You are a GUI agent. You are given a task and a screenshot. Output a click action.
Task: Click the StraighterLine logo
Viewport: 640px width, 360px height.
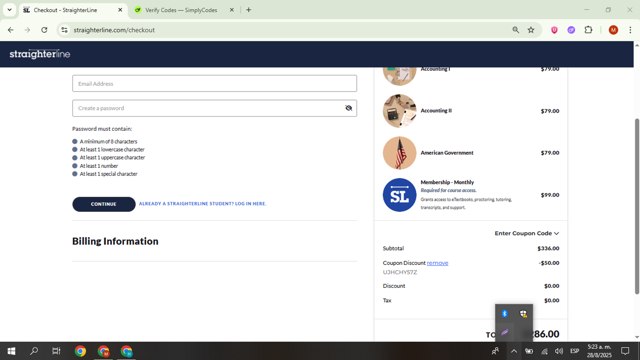coord(40,54)
